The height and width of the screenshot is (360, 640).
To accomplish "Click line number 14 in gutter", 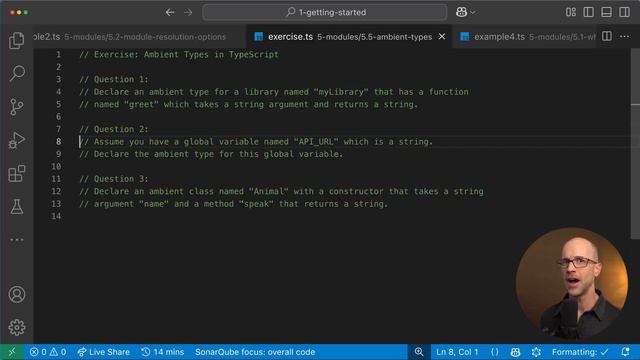I will [56, 216].
